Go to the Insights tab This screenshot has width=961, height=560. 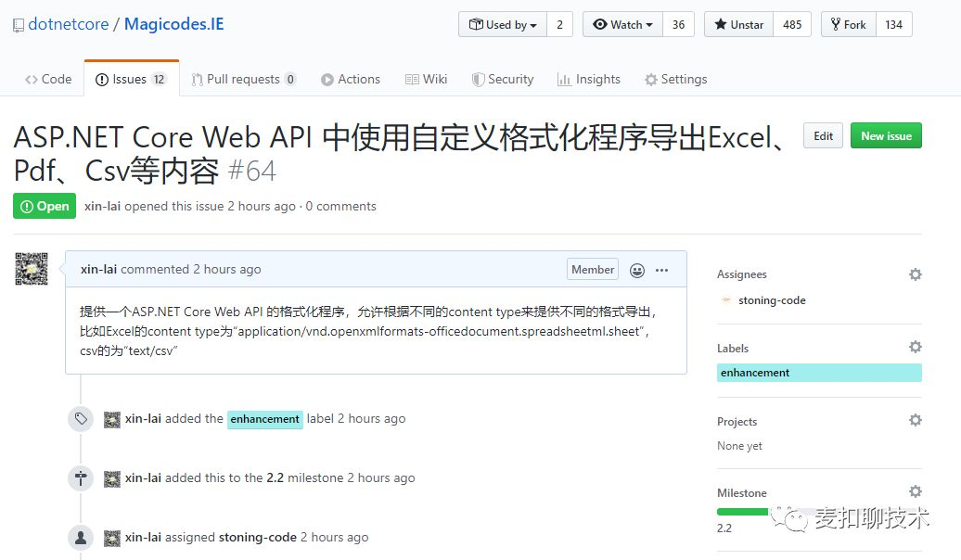pyautogui.click(x=588, y=80)
